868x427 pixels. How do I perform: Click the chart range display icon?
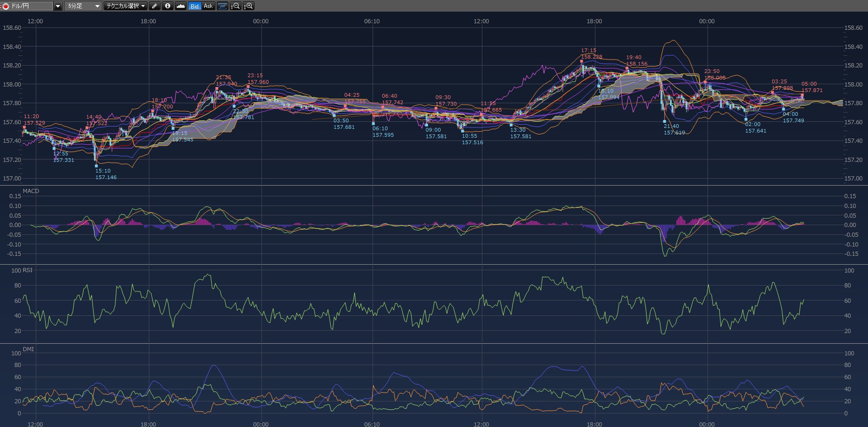(223, 6)
